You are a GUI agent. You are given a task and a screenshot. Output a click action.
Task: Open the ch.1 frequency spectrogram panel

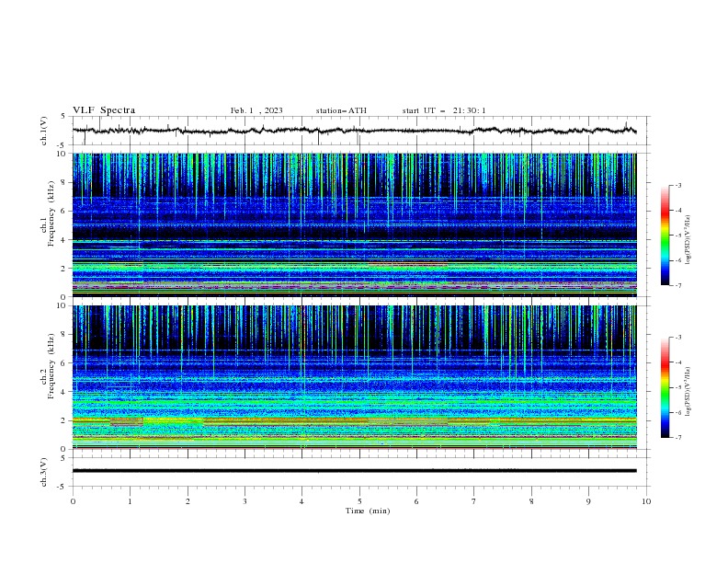[355, 224]
